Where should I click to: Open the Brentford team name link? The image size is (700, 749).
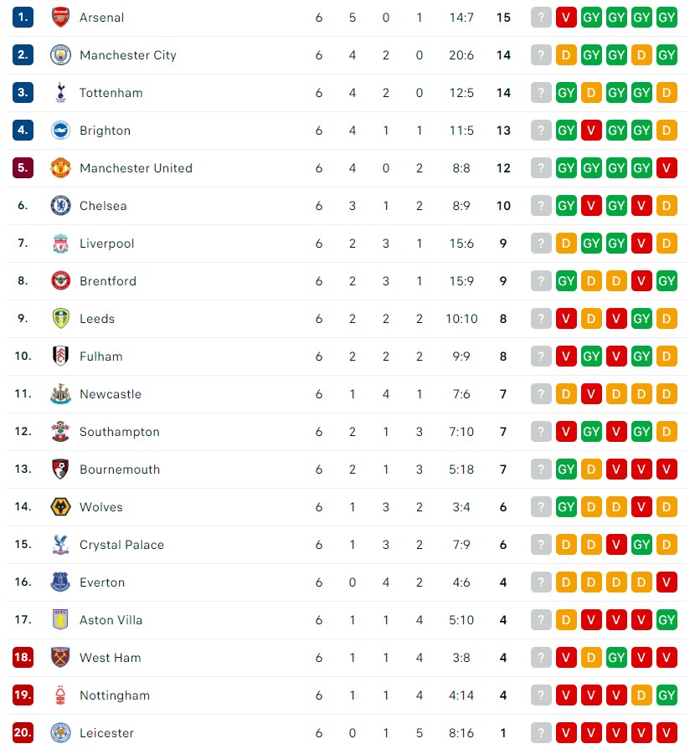coord(107,281)
